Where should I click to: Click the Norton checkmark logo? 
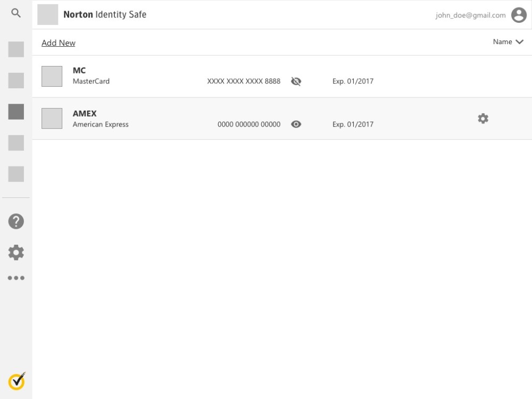pos(16,381)
